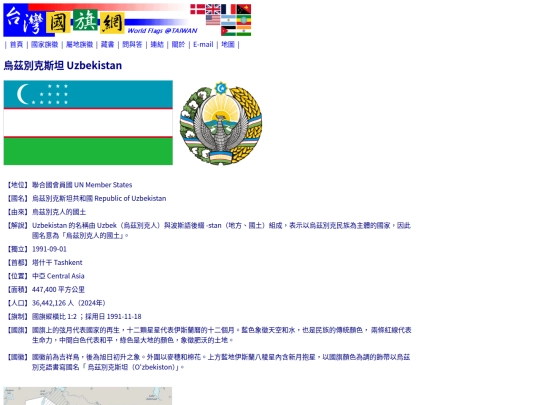Click the 【國名】 label

tap(17, 198)
